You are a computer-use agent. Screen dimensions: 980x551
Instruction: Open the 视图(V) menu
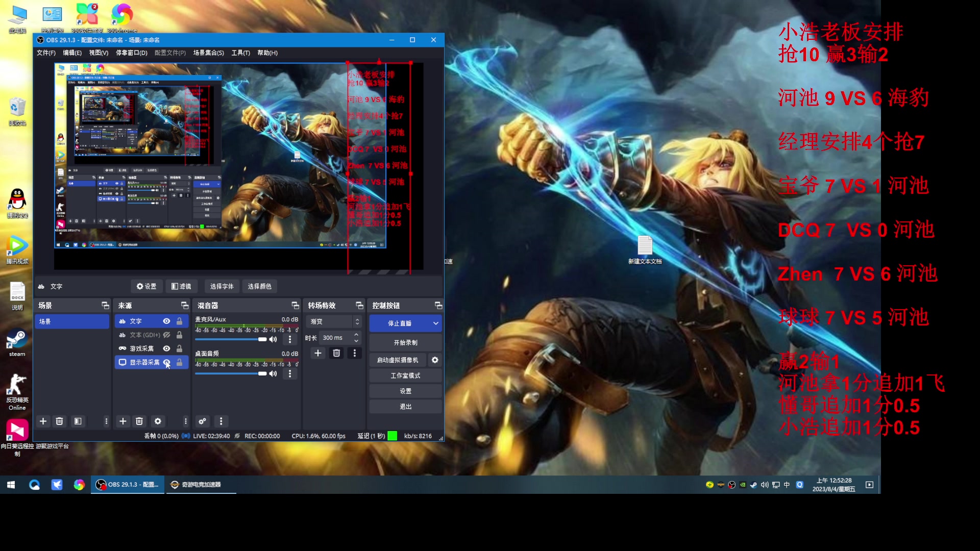pos(99,53)
